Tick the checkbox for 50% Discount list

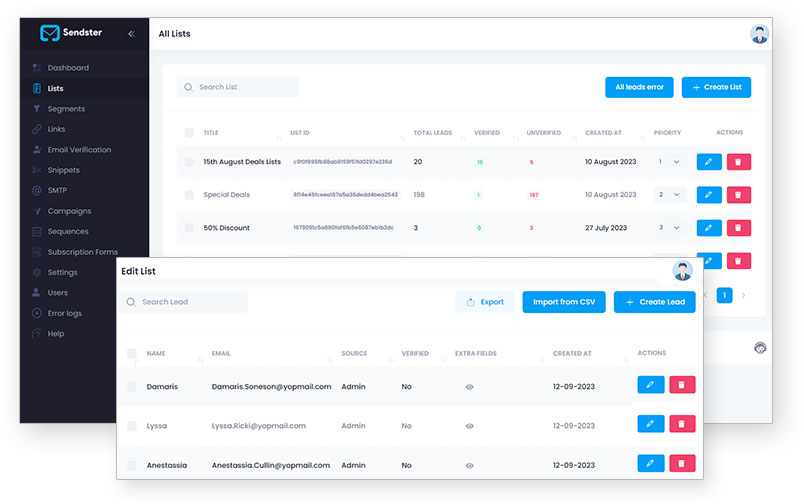point(189,228)
